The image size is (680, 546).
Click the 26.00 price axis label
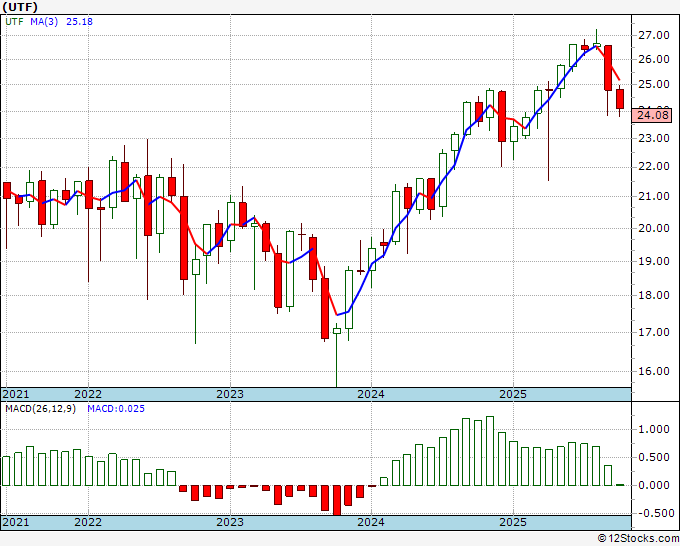[x=654, y=59]
